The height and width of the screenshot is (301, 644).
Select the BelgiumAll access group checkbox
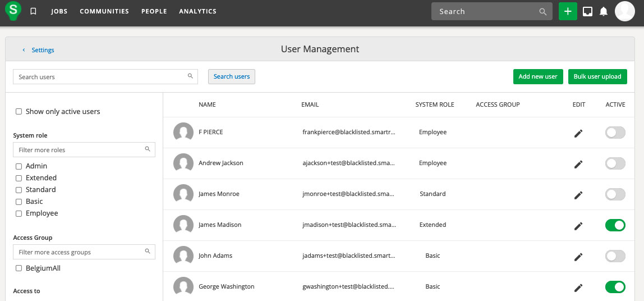tap(19, 268)
